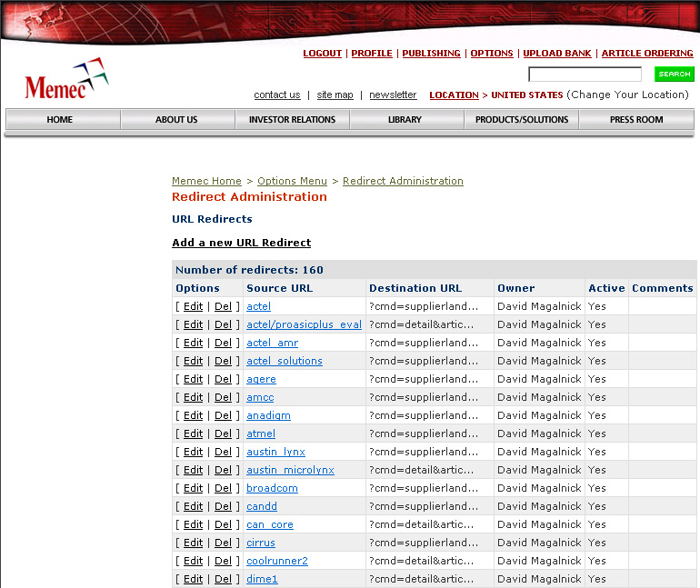700x588 pixels.
Task: Focus the search input field
Action: point(585,74)
